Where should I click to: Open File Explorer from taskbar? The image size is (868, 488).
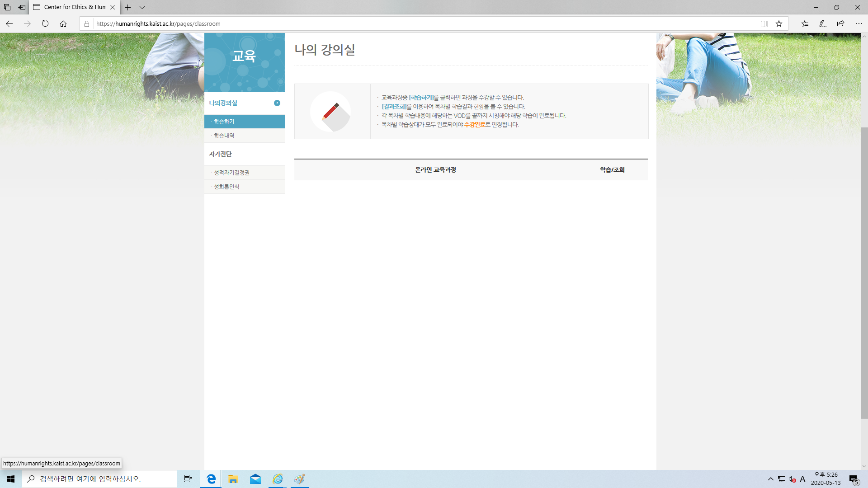click(233, 479)
